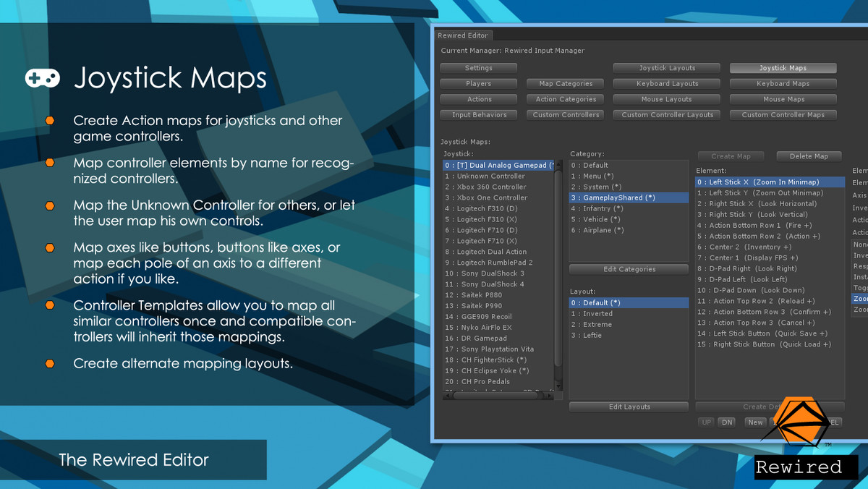Image resolution: width=868 pixels, height=489 pixels.
Task: Select Left Stick Button Quick Save element
Action: (770, 334)
